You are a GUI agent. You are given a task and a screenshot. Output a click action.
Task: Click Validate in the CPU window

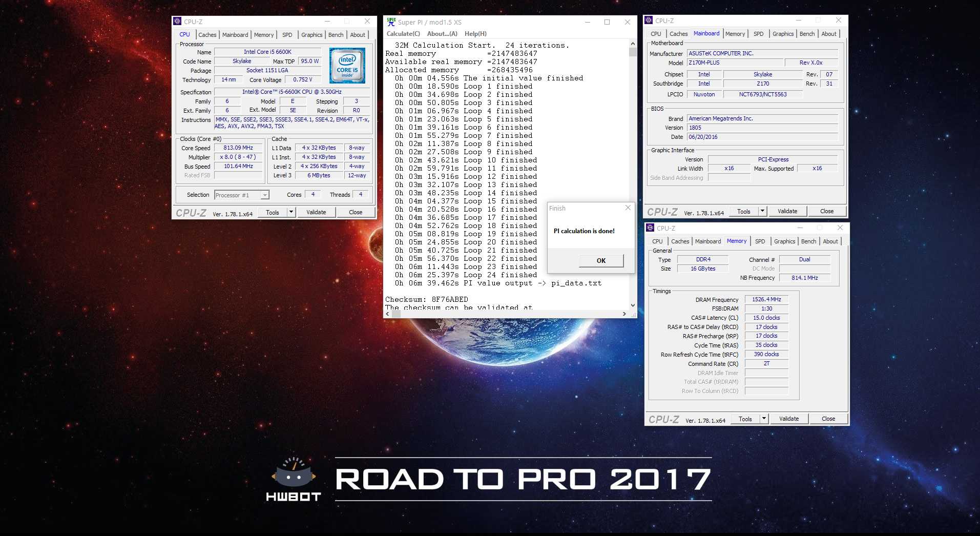316,212
